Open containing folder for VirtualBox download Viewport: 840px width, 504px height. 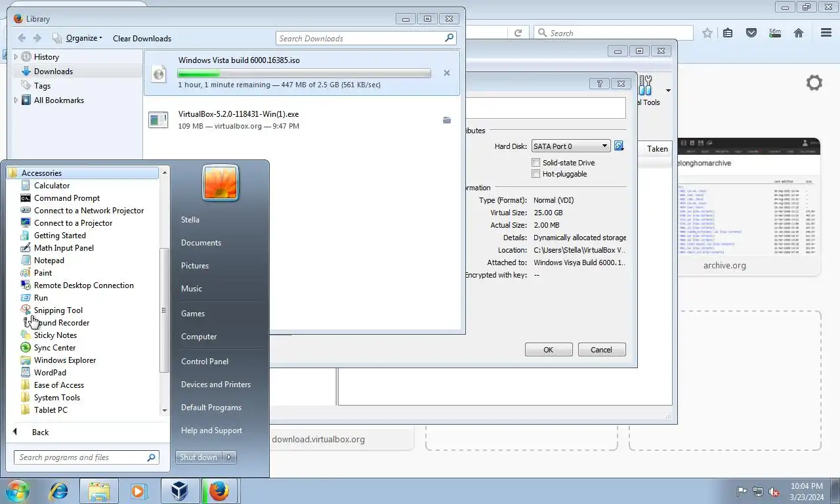pyautogui.click(x=447, y=120)
